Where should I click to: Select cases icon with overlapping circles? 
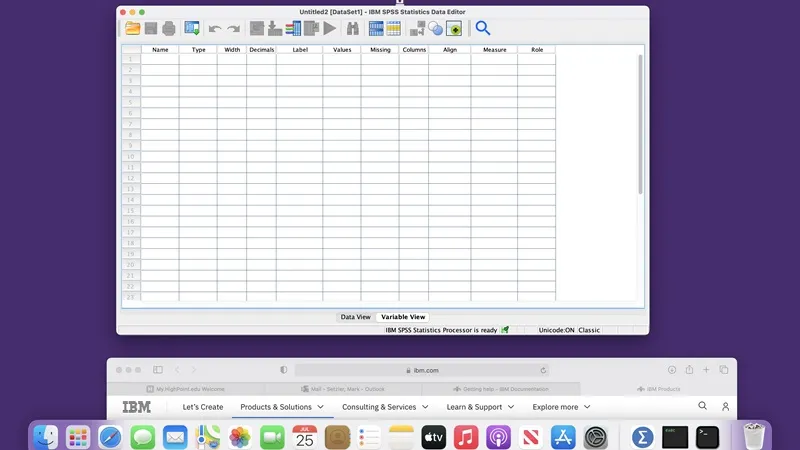pyautogui.click(x=435, y=29)
